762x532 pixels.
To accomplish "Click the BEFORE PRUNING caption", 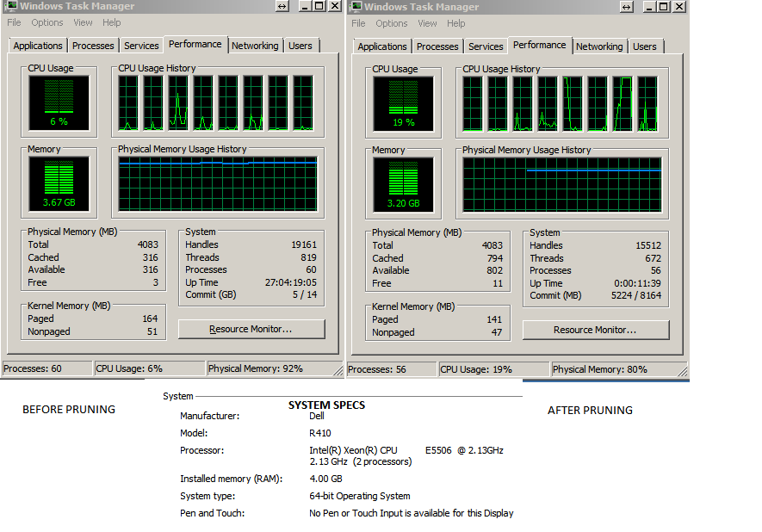I will pyautogui.click(x=69, y=410).
